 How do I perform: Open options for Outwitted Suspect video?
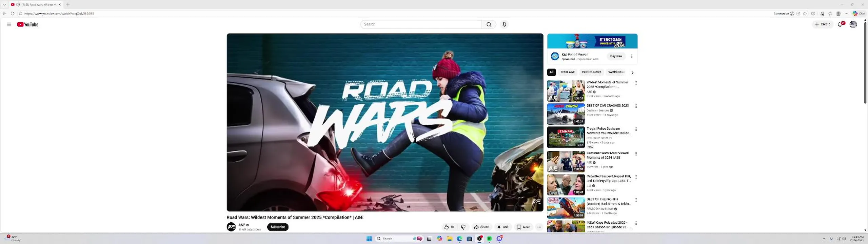click(x=636, y=177)
